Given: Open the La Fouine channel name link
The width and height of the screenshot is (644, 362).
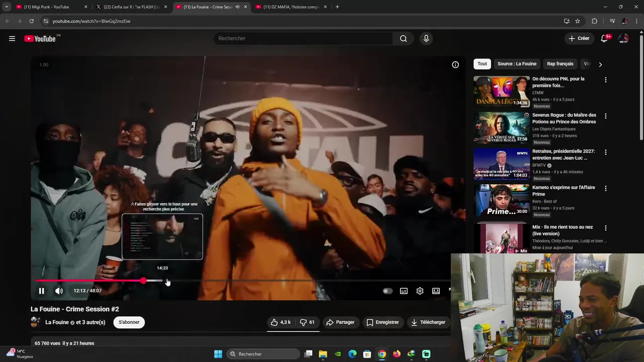Looking at the screenshot, I should tap(57, 322).
